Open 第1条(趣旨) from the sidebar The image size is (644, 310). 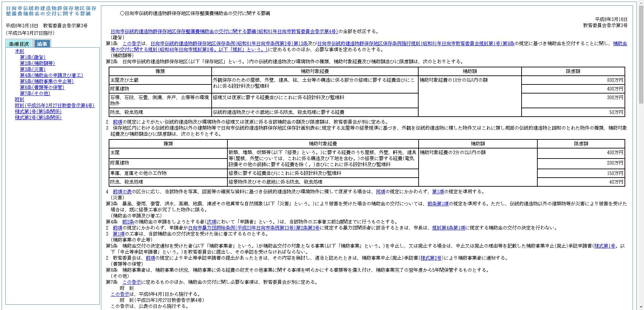click(x=34, y=57)
